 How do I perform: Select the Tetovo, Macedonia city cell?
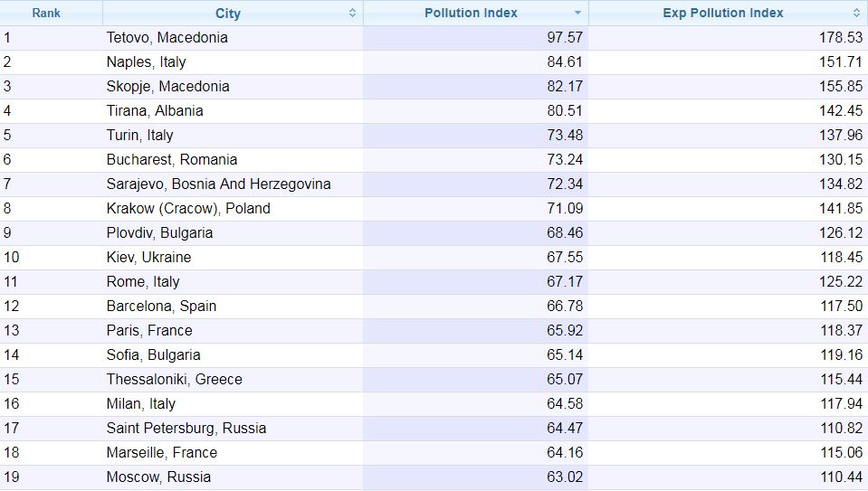167,38
